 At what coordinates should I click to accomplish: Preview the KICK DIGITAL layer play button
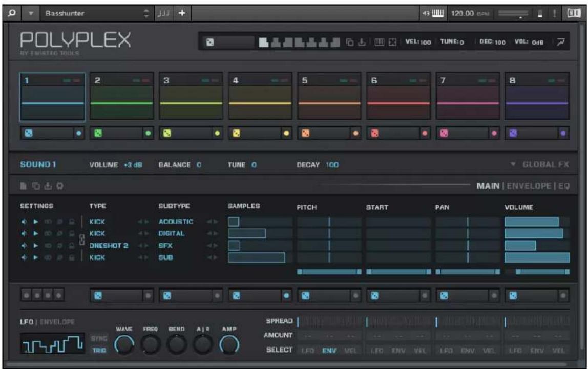(x=36, y=234)
